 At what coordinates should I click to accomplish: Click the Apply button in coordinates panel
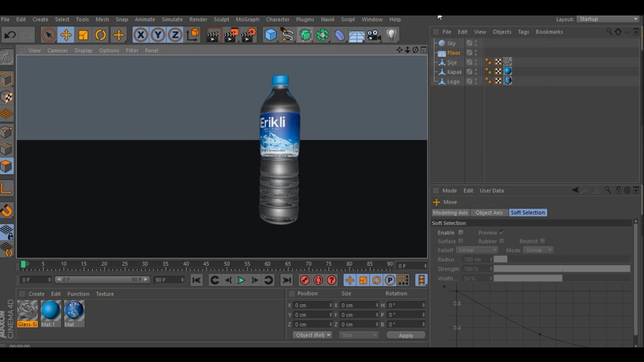[x=406, y=335]
